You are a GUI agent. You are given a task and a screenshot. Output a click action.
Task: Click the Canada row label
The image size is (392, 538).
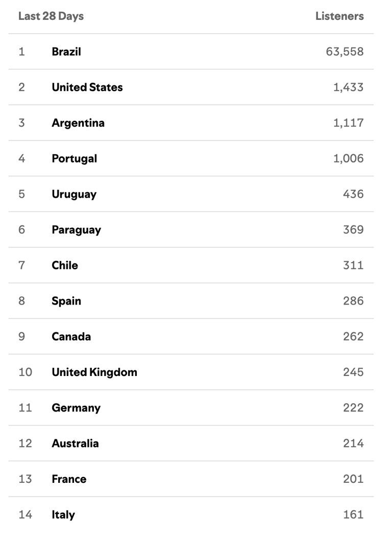pos(71,337)
